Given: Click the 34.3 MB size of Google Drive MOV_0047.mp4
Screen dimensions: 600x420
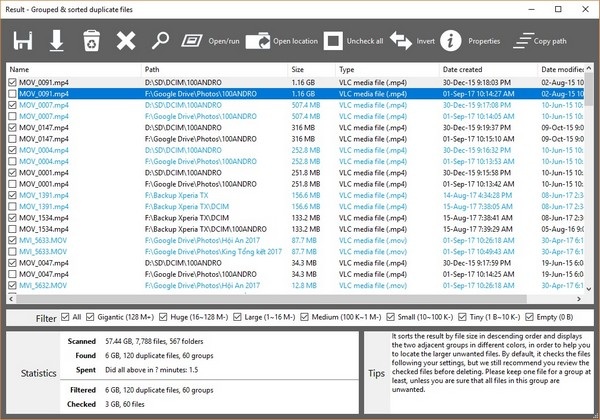Looking at the screenshot, I should point(304,274).
